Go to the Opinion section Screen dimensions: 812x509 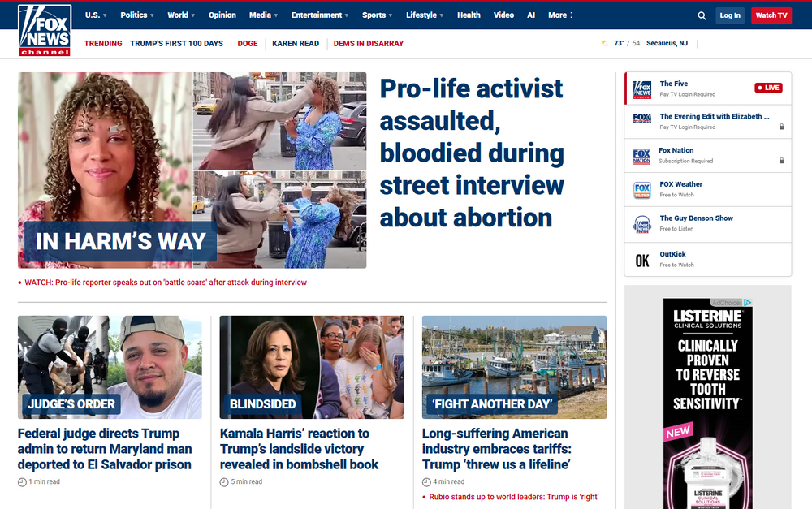[222, 15]
